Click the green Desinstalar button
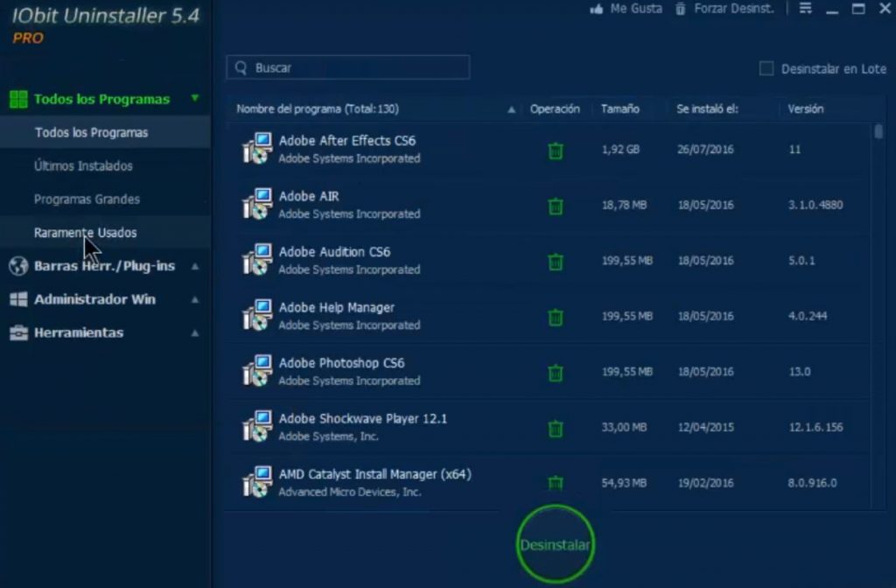This screenshot has height=588, width=896. point(556,544)
